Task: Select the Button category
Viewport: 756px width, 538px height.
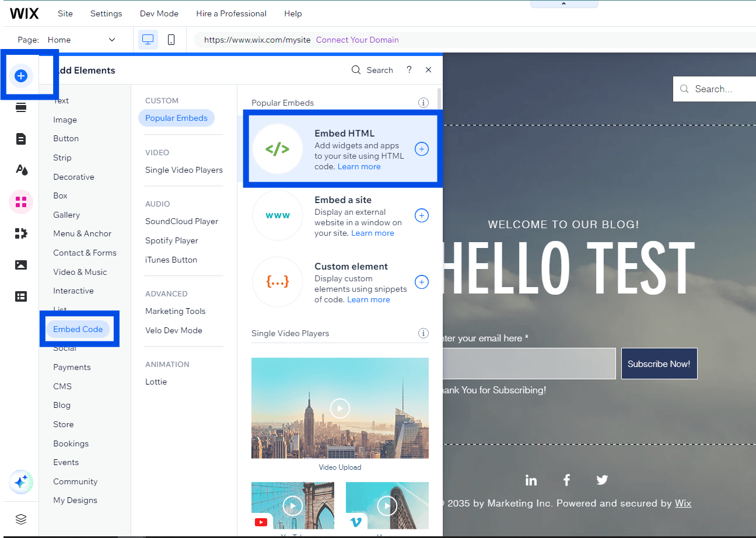Action: point(66,138)
